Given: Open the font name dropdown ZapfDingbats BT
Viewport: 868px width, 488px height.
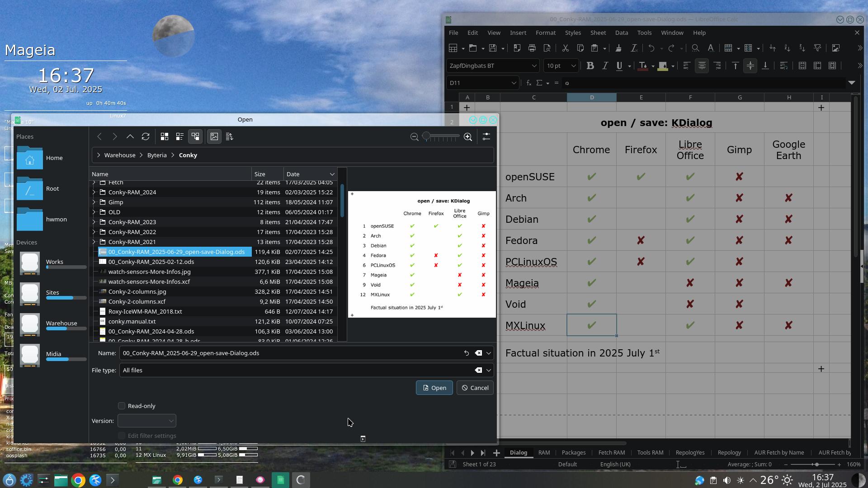Looking at the screenshot, I should pyautogui.click(x=534, y=66).
